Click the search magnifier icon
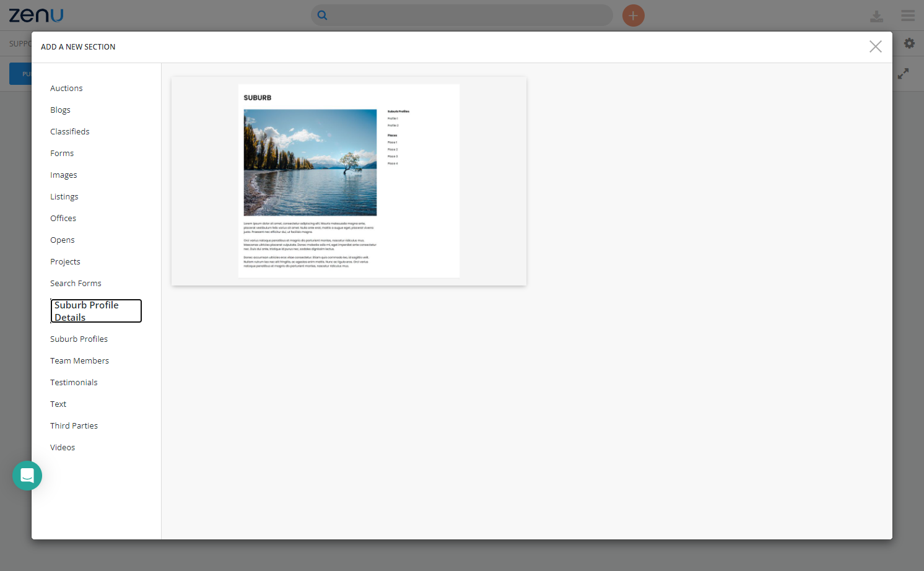 (x=322, y=15)
